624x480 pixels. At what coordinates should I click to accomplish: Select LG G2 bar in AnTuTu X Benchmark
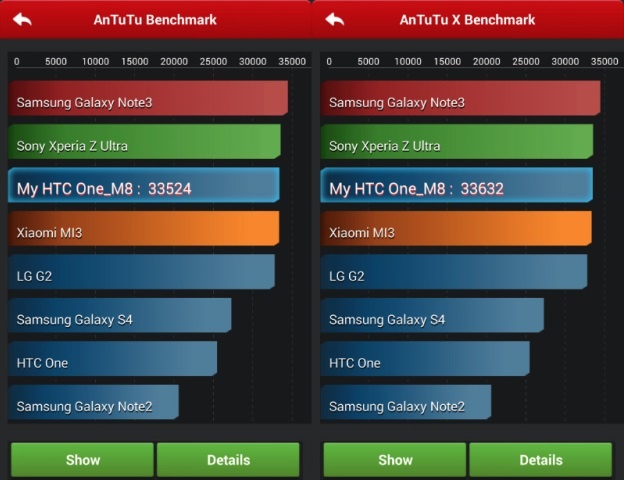454,272
